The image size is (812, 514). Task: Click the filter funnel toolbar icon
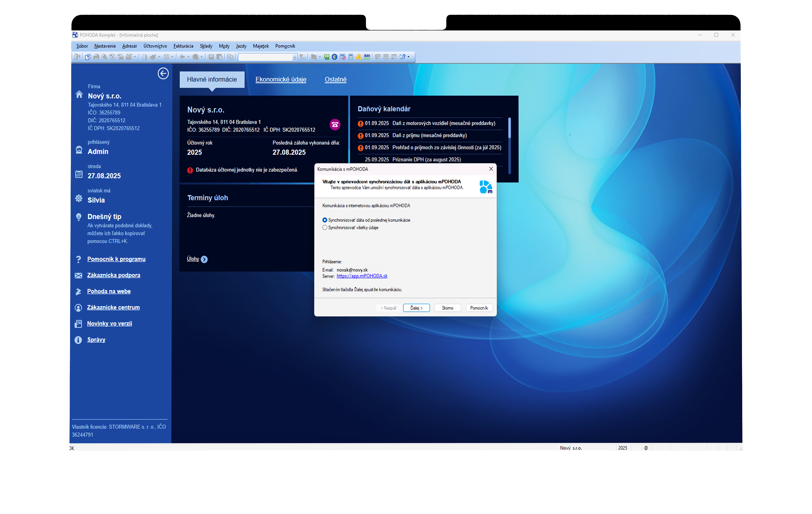point(302,57)
